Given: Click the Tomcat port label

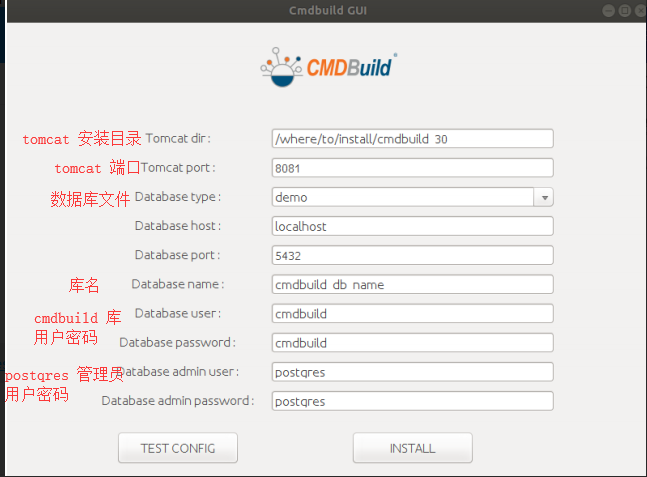Looking at the screenshot, I should tap(178, 168).
